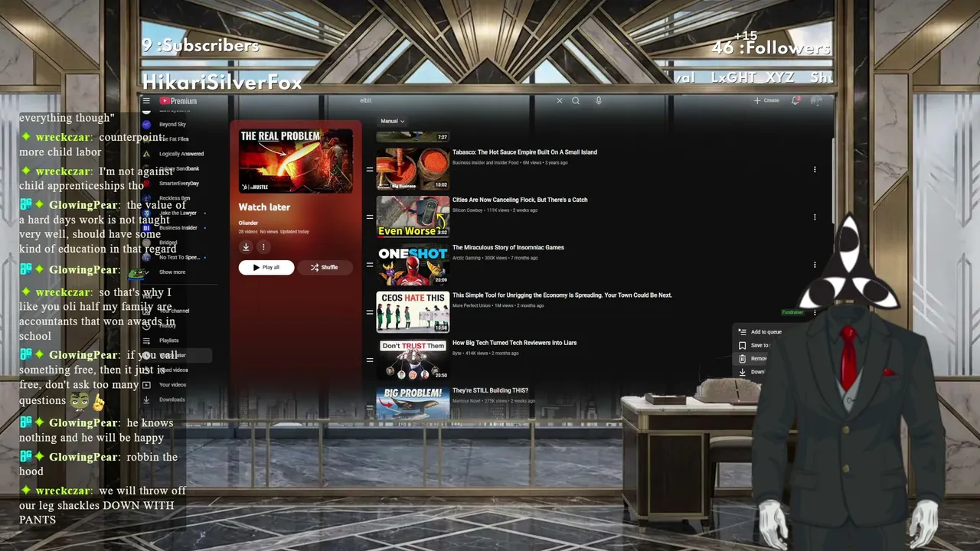Open Arctic Gaming channel name
Viewport: 980px width, 551px height.
tap(469, 258)
